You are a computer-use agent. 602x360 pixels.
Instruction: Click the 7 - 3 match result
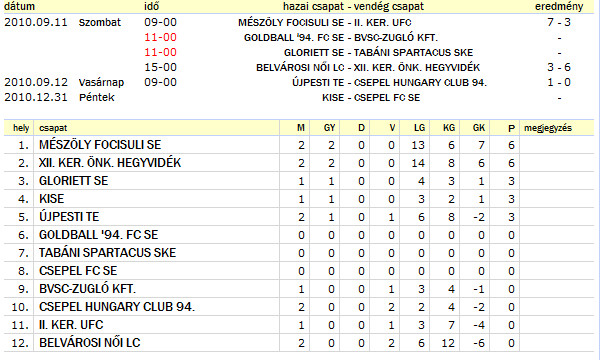click(x=559, y=22)
